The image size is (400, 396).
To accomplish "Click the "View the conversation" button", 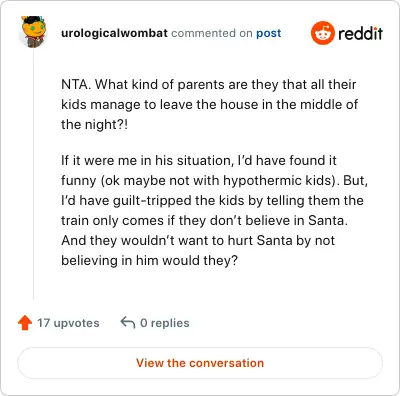I will pyautogui.click(x=200, y=363).
